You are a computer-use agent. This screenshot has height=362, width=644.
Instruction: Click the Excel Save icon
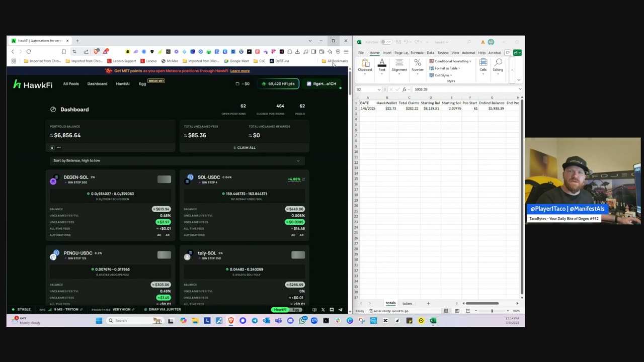point(398,42)
